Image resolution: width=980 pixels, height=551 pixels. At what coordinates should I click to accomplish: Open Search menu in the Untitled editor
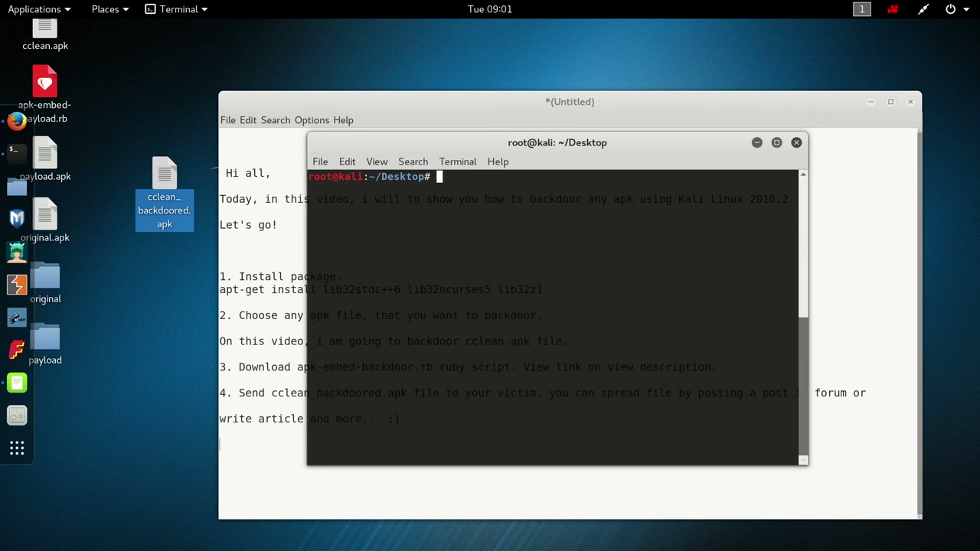point(276,120)
